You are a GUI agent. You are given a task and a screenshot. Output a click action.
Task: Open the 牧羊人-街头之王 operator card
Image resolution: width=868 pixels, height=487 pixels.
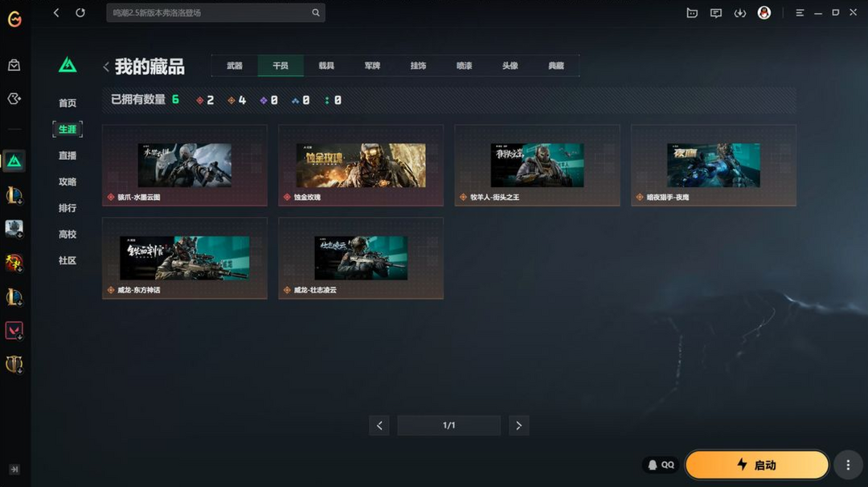click(538, 166)
